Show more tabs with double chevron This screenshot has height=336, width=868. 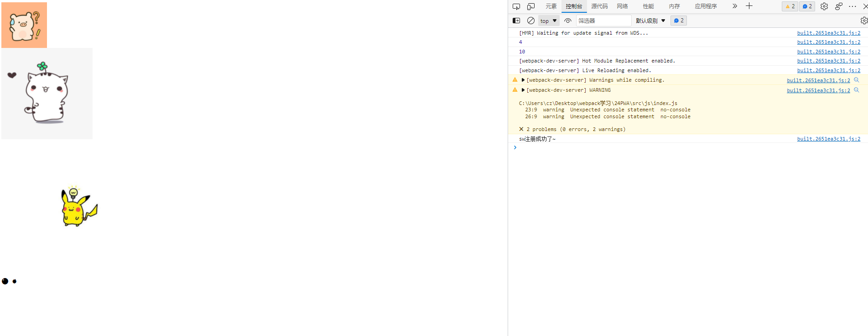734,6
